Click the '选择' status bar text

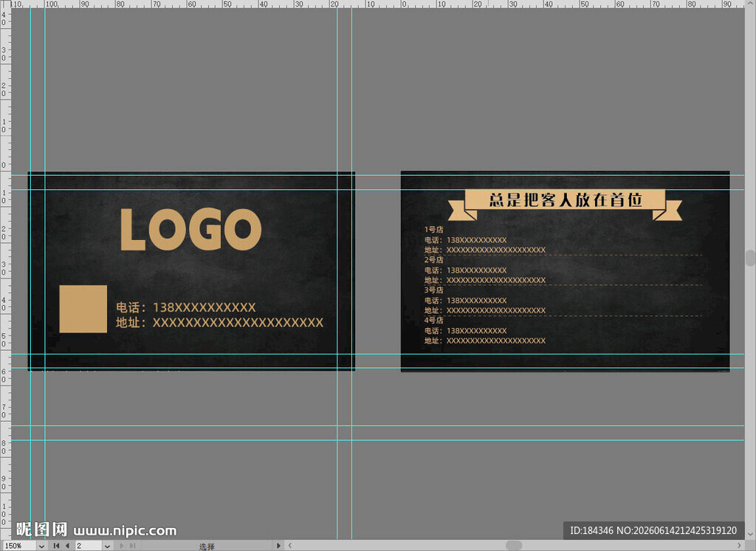207,546
